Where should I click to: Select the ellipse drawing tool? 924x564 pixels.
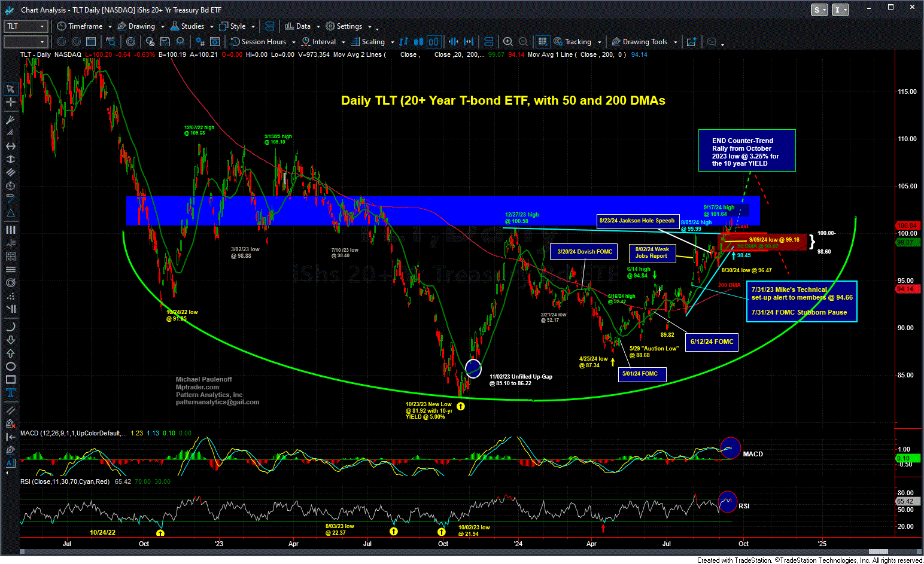coord(10,366)
